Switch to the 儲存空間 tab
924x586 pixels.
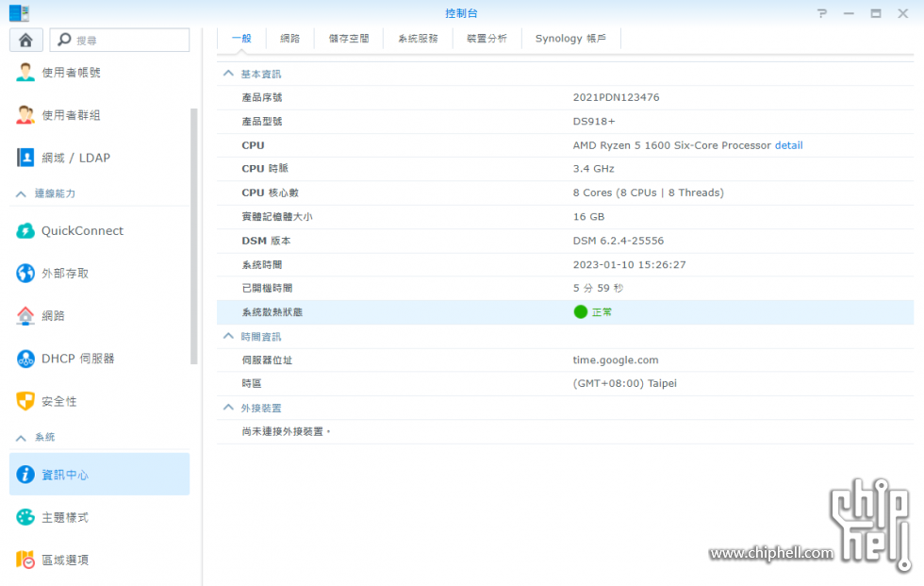[349, 39]
